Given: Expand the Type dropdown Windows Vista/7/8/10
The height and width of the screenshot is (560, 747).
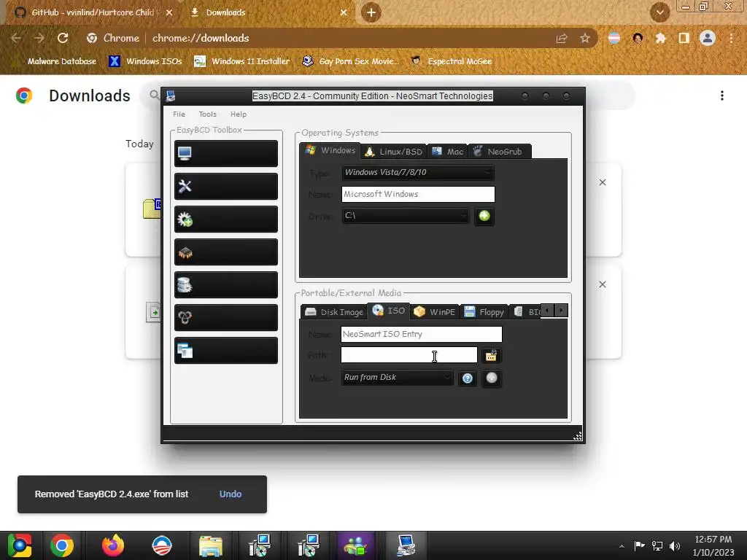Looking at the screenshot, I should [418, 172].
